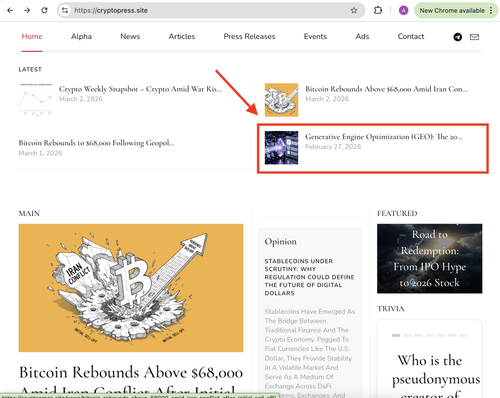The height and width of the screenshot is (398, 500).
Task: Open the purple profile avatar
Action: pos(403,10)
